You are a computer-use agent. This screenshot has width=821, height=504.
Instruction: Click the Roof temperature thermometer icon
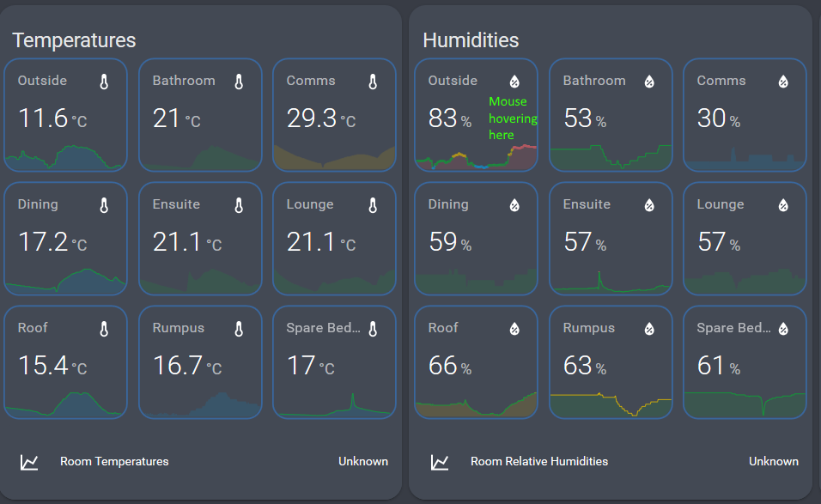[x=104, y=329]
